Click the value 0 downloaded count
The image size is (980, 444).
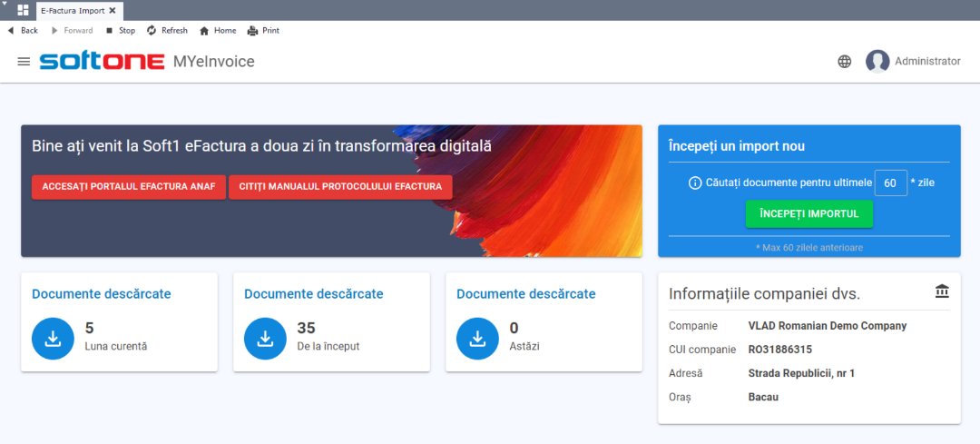pos(514,329)
